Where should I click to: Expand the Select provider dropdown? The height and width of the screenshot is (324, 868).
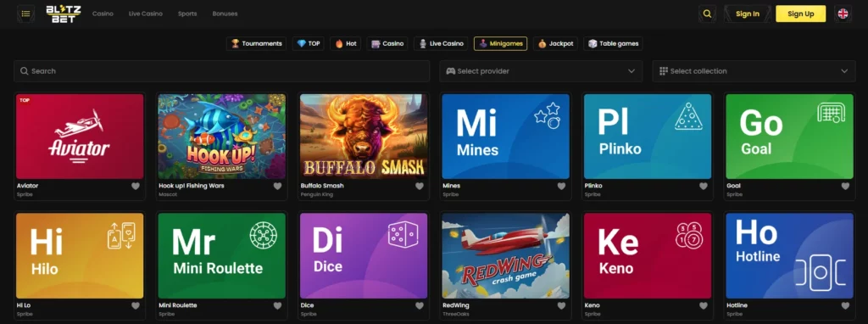[541, 71]
